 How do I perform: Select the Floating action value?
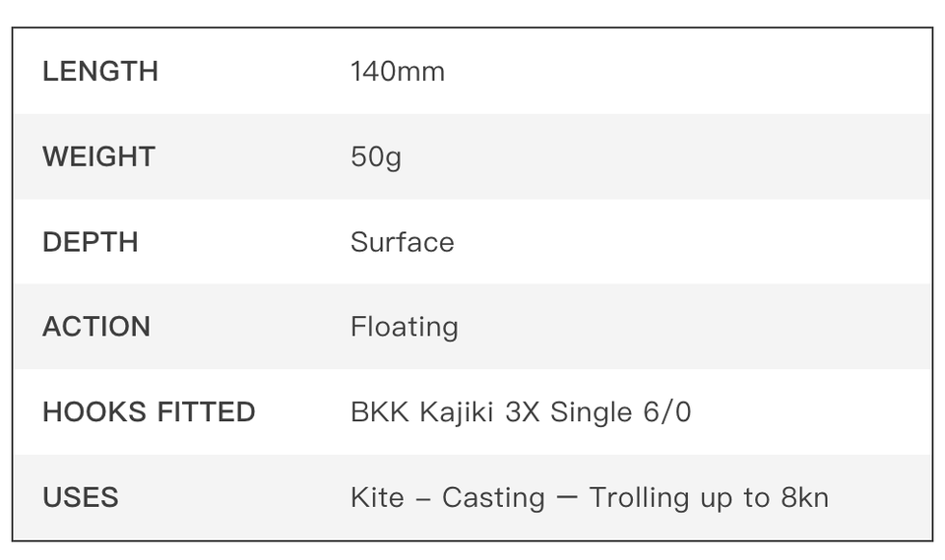point(405,328)
